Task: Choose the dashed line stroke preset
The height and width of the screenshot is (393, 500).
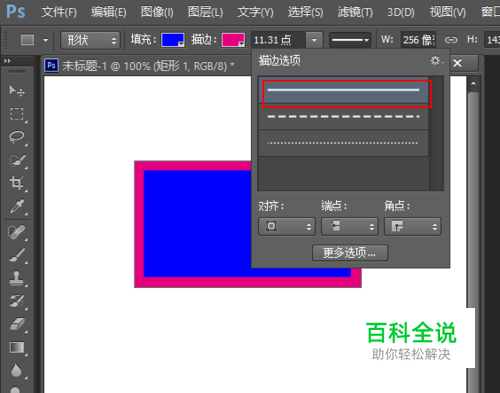Action: [x=343, y=117]
